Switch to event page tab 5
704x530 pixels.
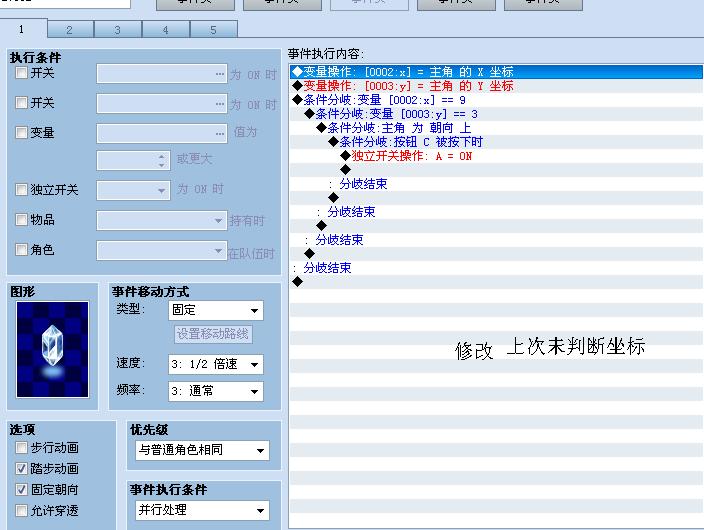(214, 30)
